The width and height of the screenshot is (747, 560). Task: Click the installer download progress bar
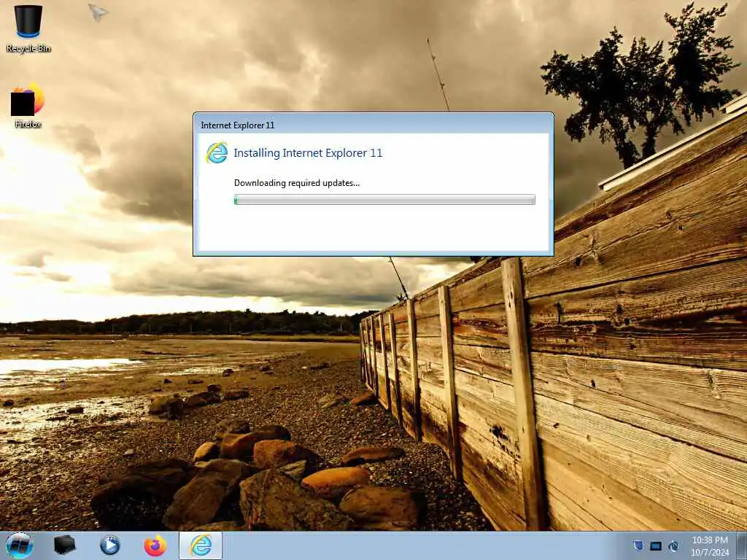coord(384,200)
